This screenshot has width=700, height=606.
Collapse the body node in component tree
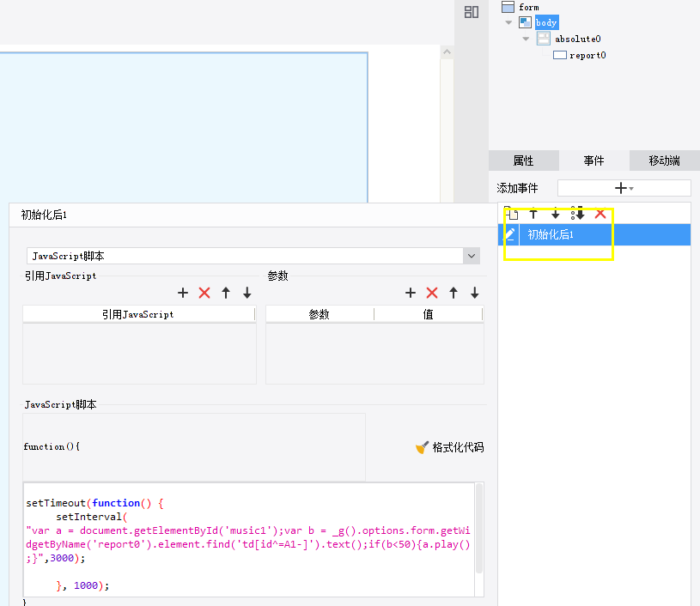(x=509, y=23)
